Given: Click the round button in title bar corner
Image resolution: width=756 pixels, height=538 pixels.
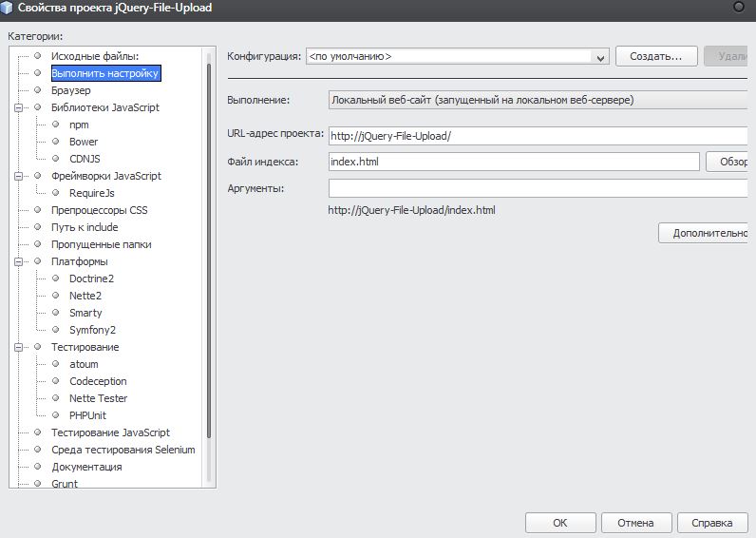Looking at the screenshot, I should tap(738, 7).
